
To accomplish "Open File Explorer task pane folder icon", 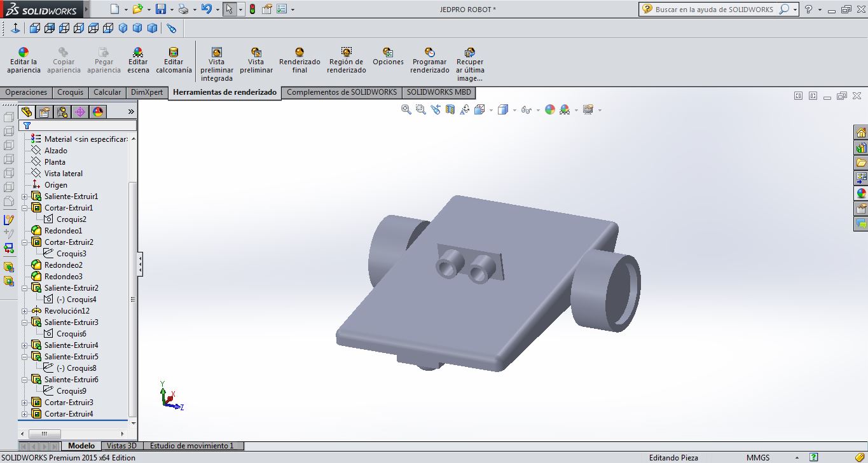I will point(861,163).
